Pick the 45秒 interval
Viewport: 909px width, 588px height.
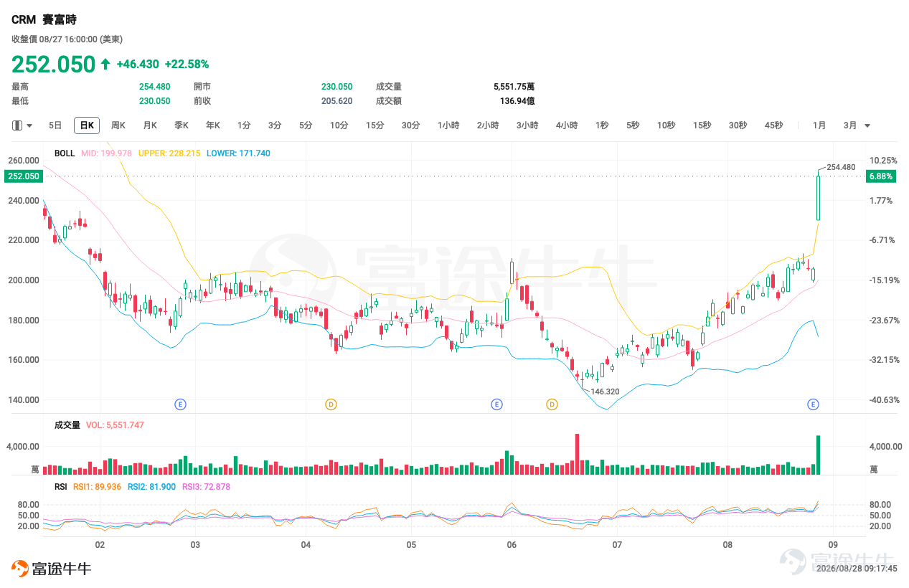(773, 125)
